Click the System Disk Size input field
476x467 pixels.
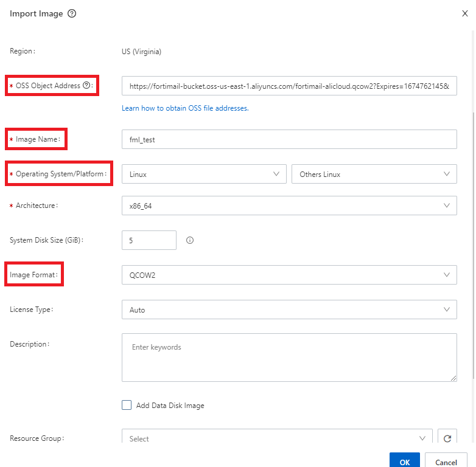point(149,240)
